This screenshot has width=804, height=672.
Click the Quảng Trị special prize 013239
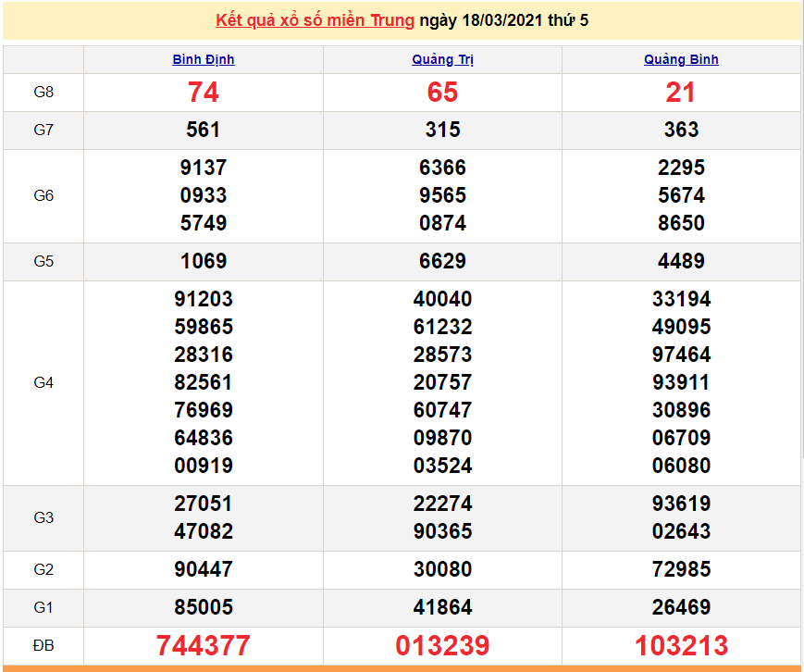(442, 645)
